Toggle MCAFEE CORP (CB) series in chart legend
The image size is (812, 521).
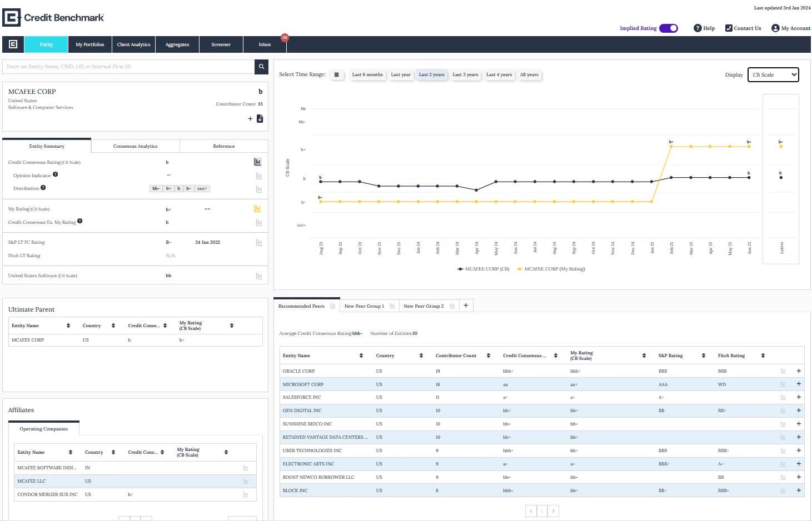click(483, 269)
